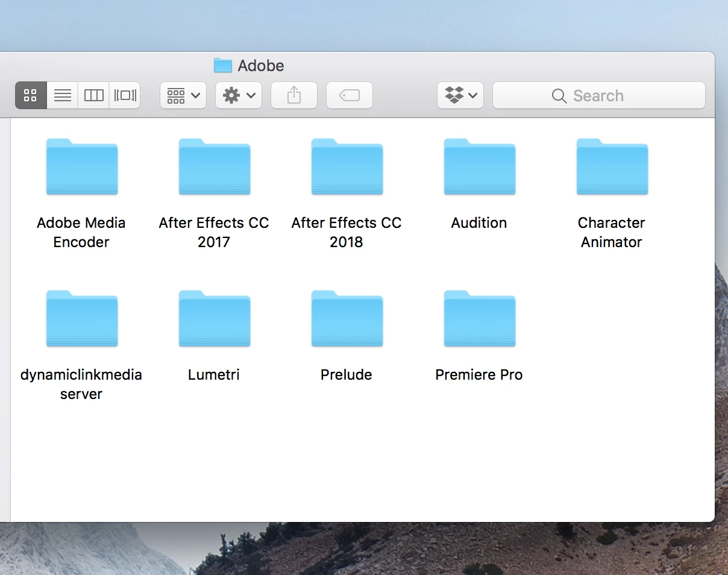Select the Premiere Pro folder icon
This screenshot has height=575, width=728.
(479, 319)
